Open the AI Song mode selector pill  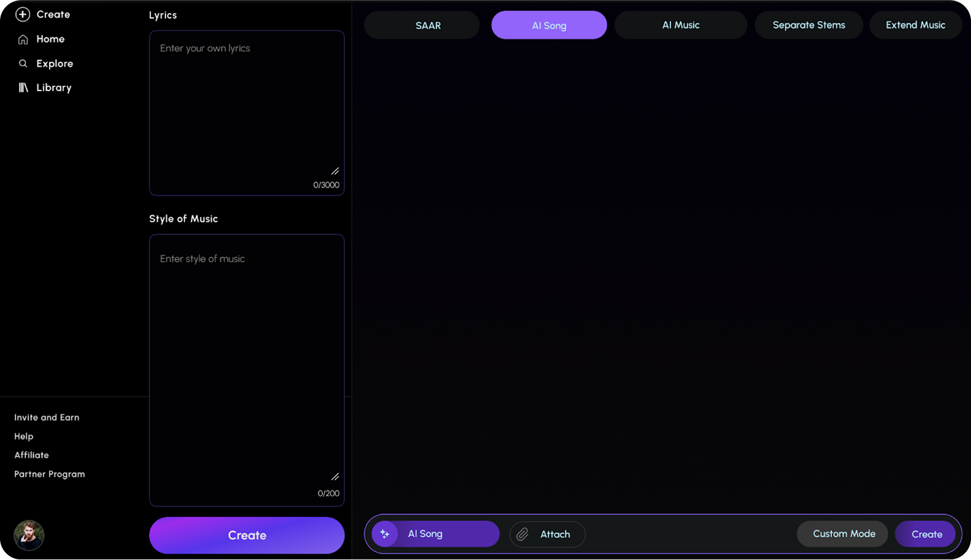[x=435, y=533]
